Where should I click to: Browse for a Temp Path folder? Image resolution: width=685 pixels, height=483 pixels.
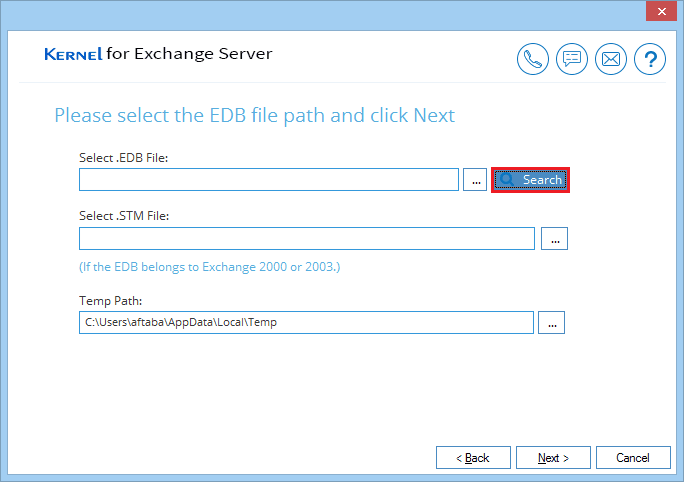551,323
